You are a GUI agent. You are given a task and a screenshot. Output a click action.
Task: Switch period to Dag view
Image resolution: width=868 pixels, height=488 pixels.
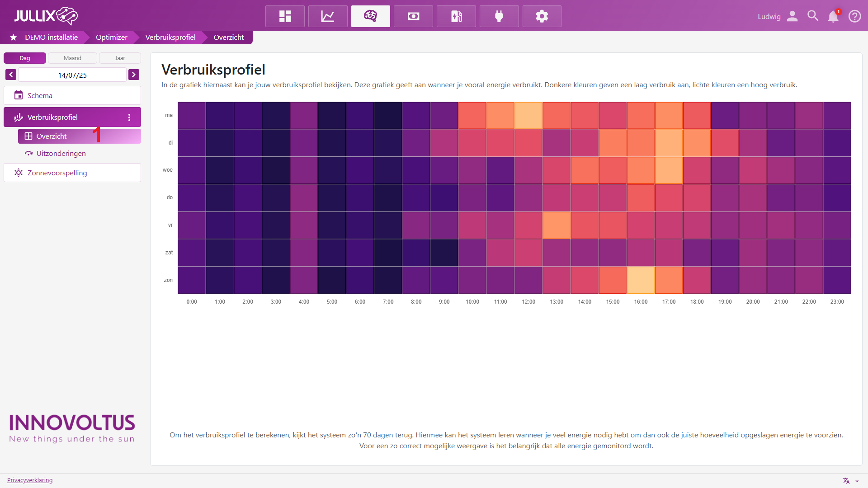[x=25, y=58]
